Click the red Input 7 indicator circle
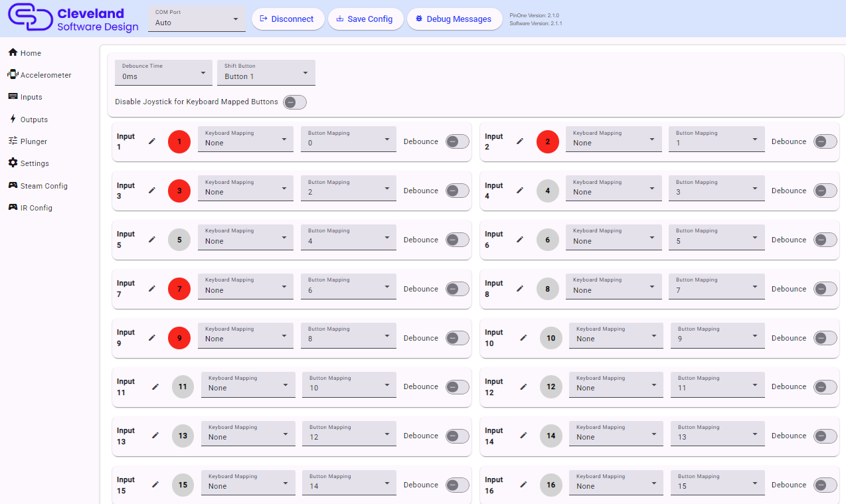 click(x=179, y=289)
